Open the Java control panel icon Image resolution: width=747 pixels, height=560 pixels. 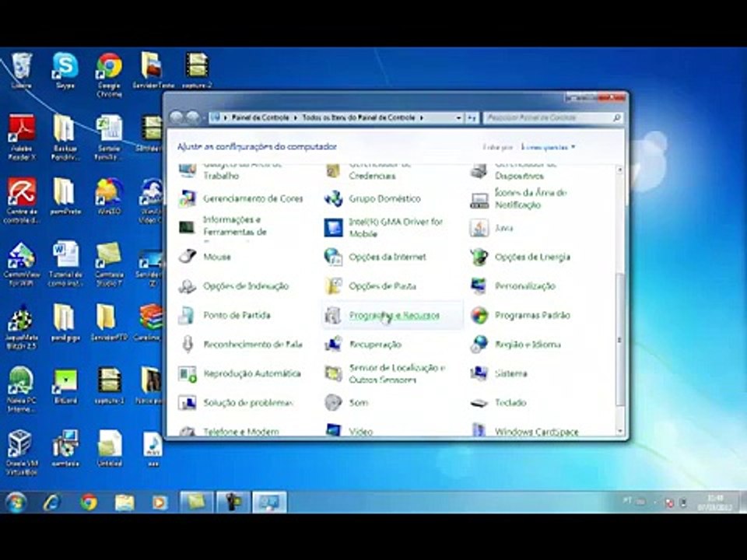[x=479, y=228]
